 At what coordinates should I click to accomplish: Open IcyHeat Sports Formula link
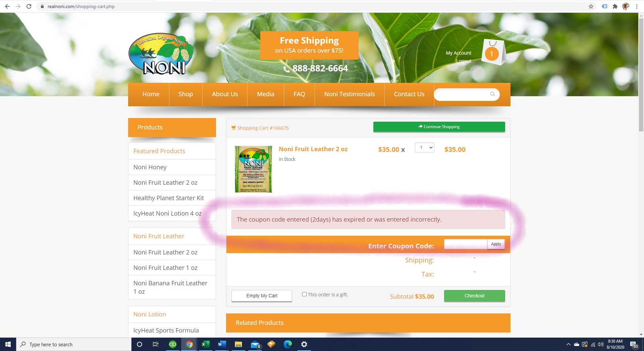(x=166, y=331)
